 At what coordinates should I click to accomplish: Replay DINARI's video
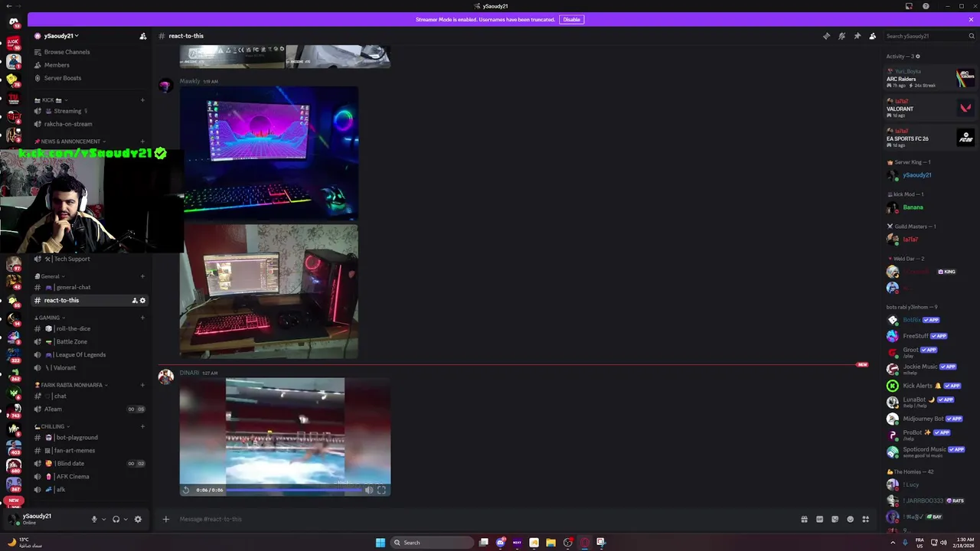point(186,490)
